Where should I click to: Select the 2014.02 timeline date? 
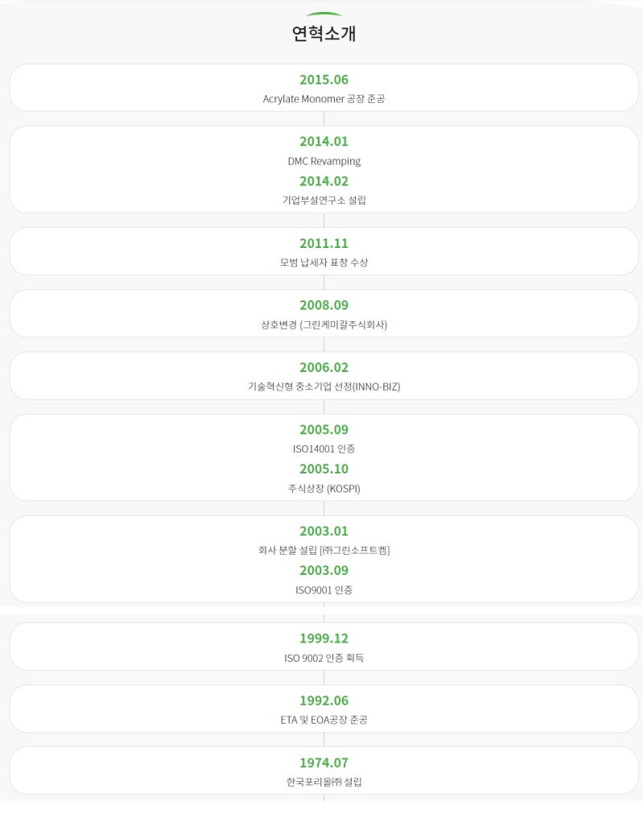[x=324, y=181]
